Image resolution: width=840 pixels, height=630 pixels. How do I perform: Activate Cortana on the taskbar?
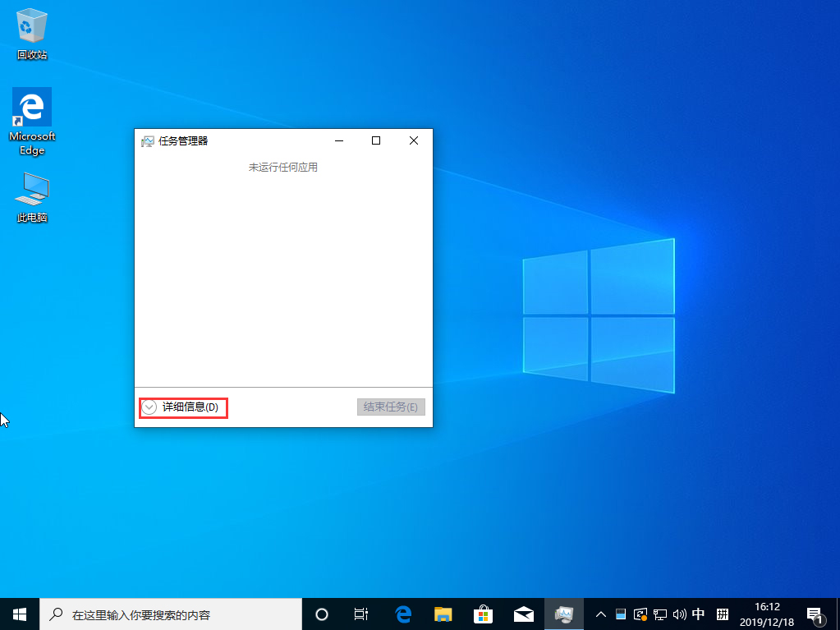click(321, 614)
